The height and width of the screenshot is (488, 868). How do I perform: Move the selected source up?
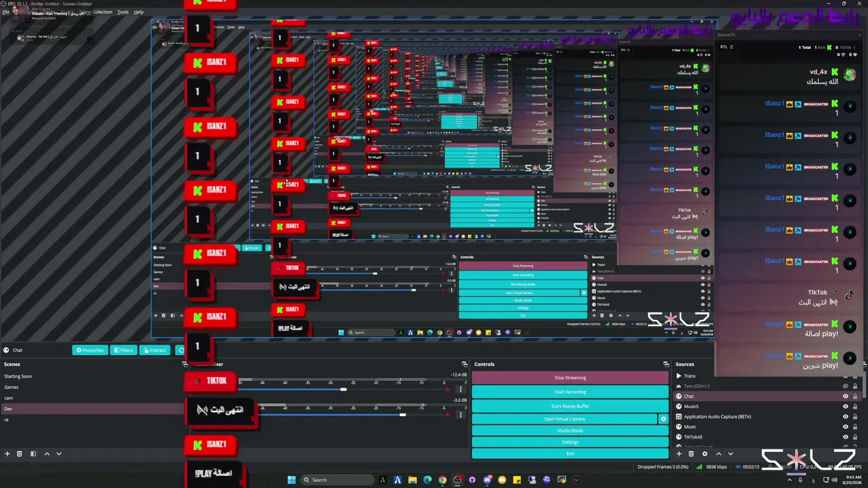point(719,453)
